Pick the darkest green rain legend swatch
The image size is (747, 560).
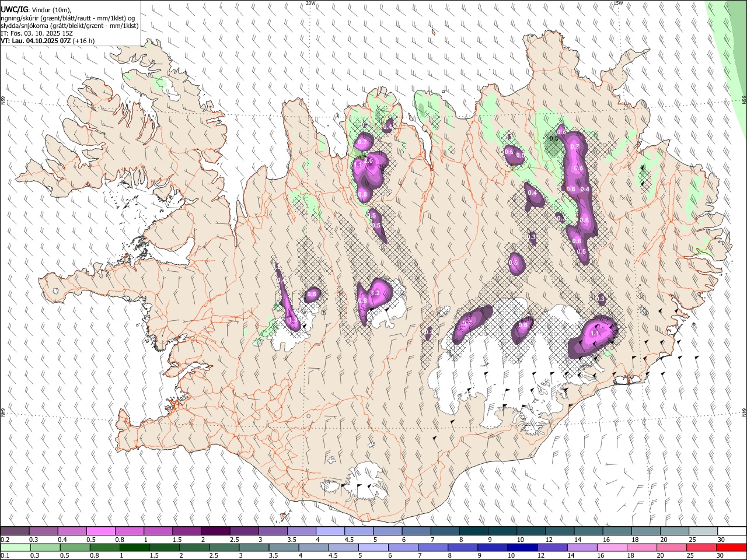(134, 547)
